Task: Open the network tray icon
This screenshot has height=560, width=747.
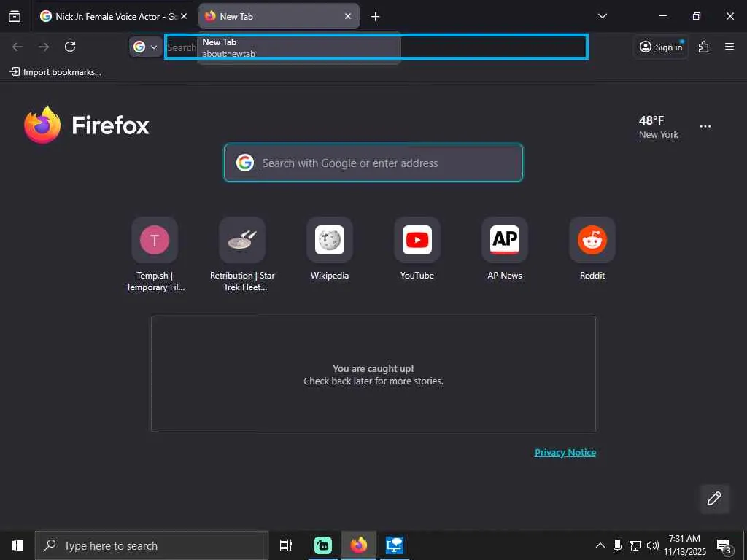Action: pos(635,545)
